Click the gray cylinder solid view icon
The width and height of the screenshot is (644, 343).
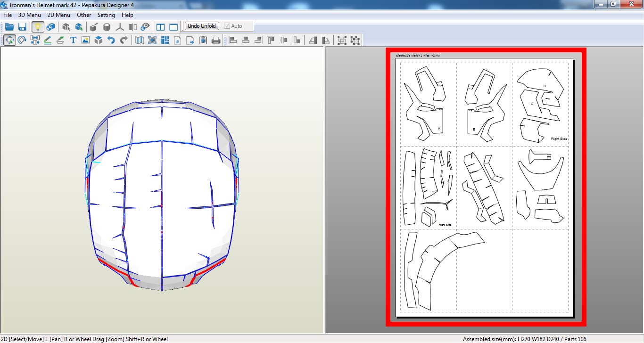coord(107,26)
